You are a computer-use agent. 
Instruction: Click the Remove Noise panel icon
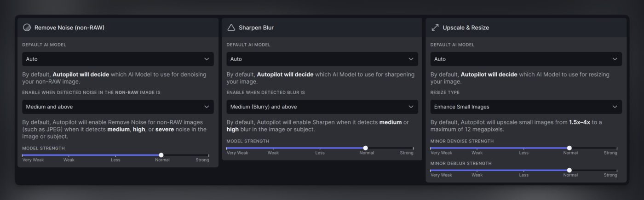[x=27, y=28]
